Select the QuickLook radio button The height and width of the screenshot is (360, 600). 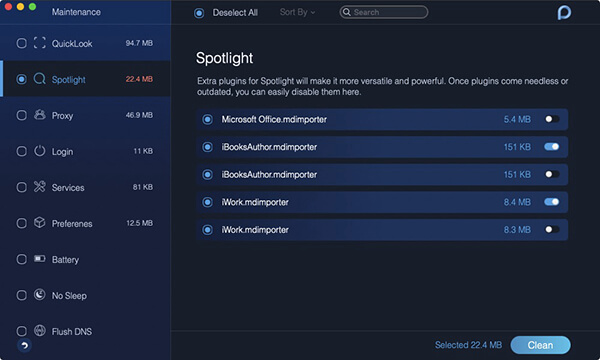pyautogui.click(x=21, y=43)
